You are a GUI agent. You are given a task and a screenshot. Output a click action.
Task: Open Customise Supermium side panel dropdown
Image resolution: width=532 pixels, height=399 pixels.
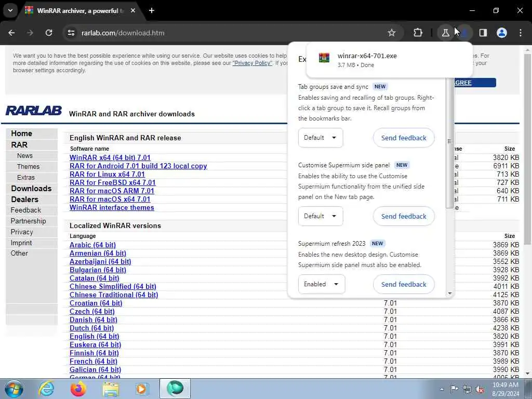(x=321, y=216)
